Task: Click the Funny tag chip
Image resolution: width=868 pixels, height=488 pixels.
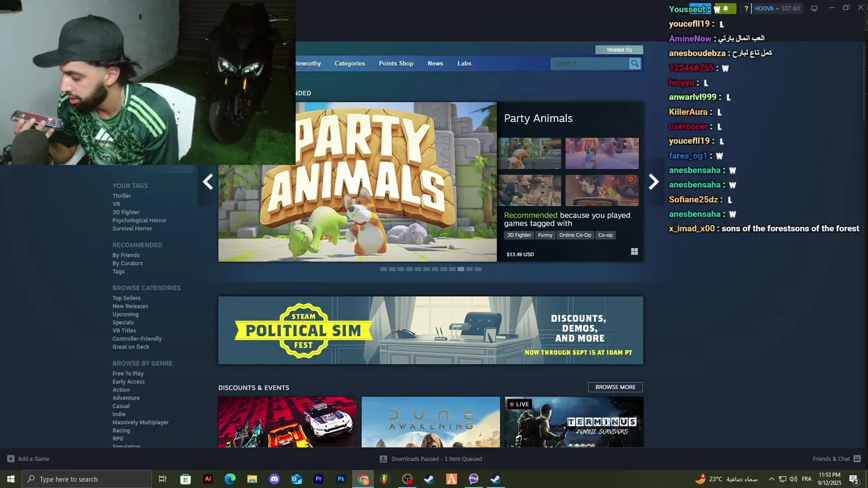Action: click(545, 235)
